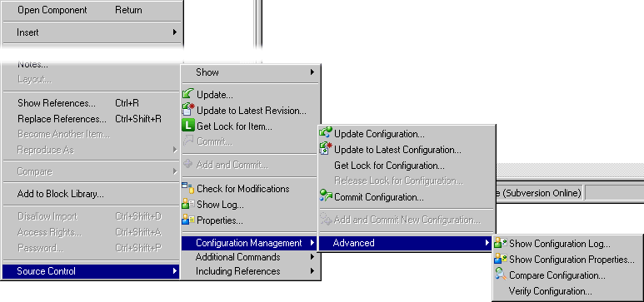Click the Check for Modifications icon
The width and height of the screenshot is (644, 302).
click(188, 188)
